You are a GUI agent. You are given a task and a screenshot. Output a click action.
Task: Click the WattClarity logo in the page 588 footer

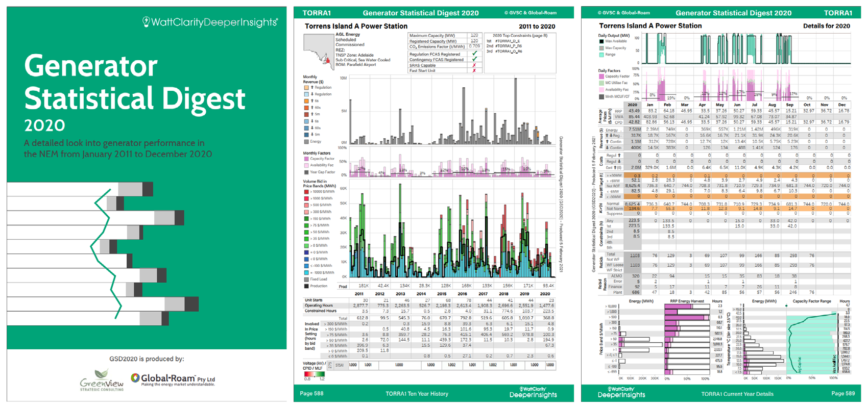tap(533, 392)
